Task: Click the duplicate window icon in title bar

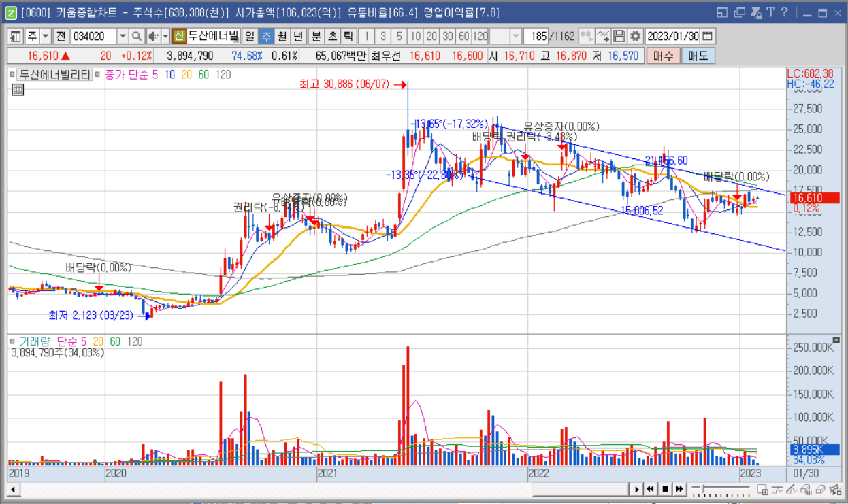Action: click(739, 12)
